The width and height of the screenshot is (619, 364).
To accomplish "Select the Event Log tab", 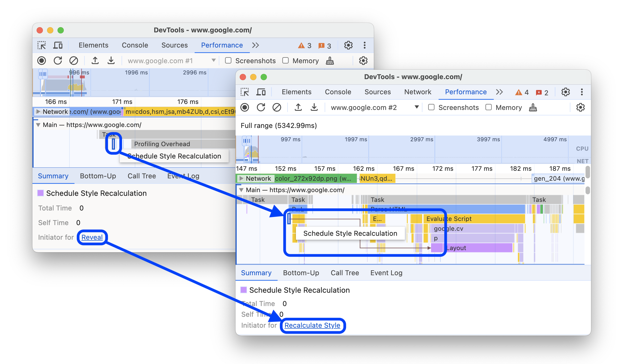I will tap(386, 273).
